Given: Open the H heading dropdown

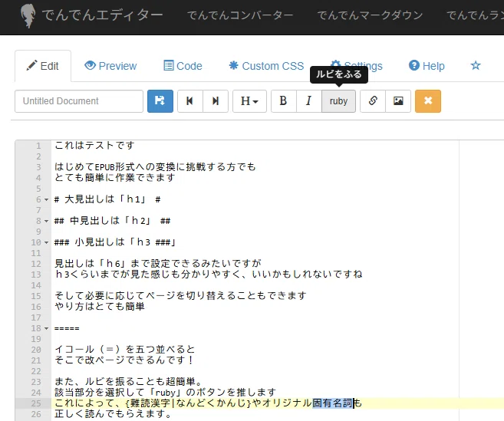Looking at the screenshot, I should 249,101.
